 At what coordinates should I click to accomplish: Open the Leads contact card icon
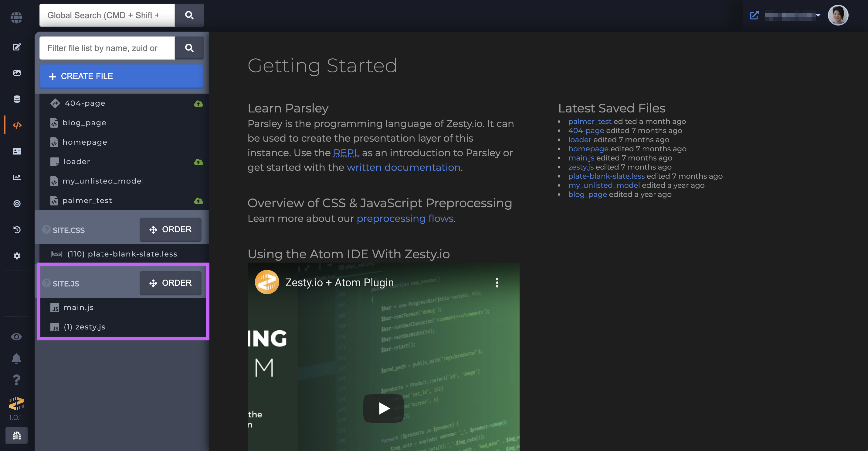tap(17, 151)
